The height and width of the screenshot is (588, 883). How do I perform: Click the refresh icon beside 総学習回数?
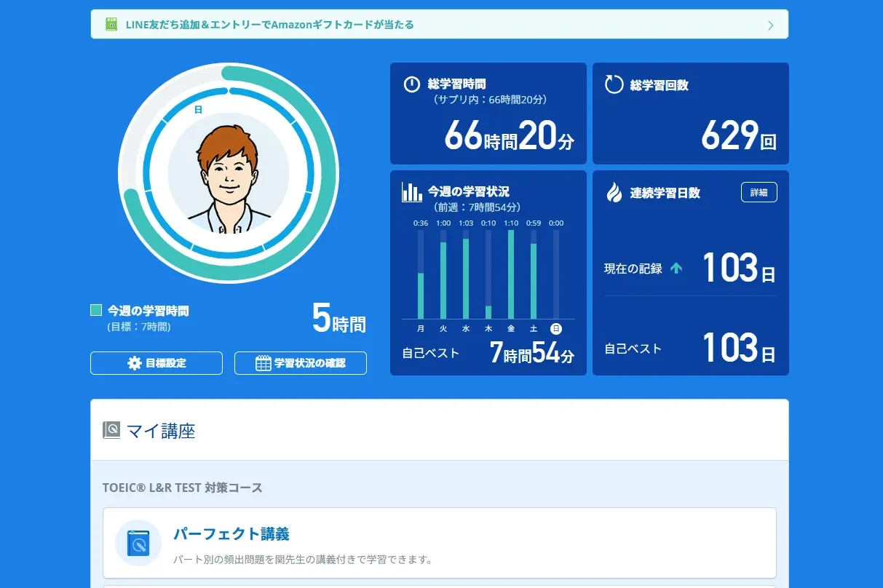pos(614,84)
